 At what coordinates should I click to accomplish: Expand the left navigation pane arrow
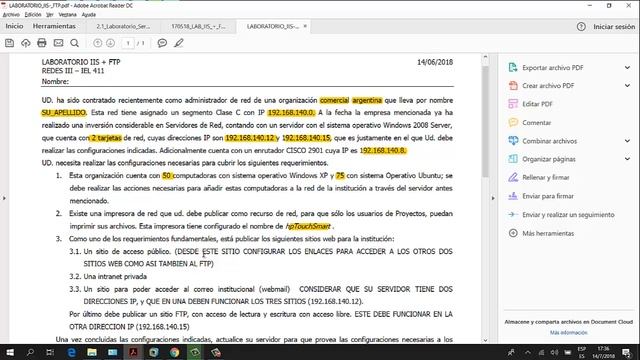4,198
